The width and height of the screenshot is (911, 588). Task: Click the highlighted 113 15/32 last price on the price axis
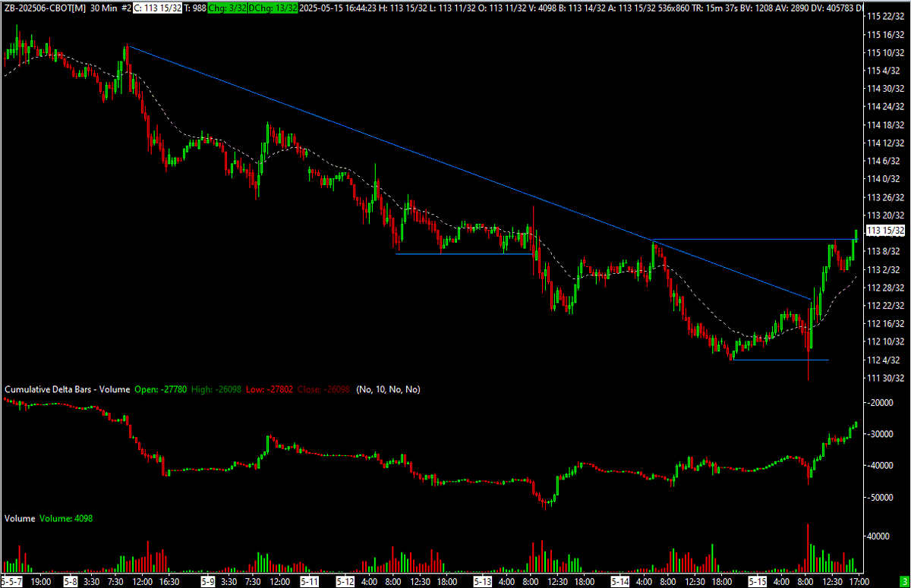click(x=885, y=231)
